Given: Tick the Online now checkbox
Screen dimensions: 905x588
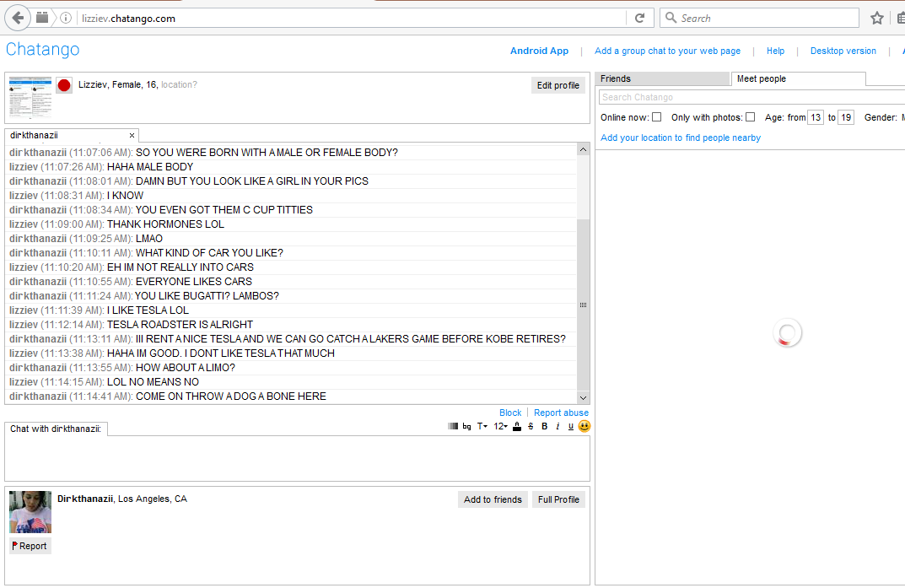Looking at the screenshot, I should [657, 117].
